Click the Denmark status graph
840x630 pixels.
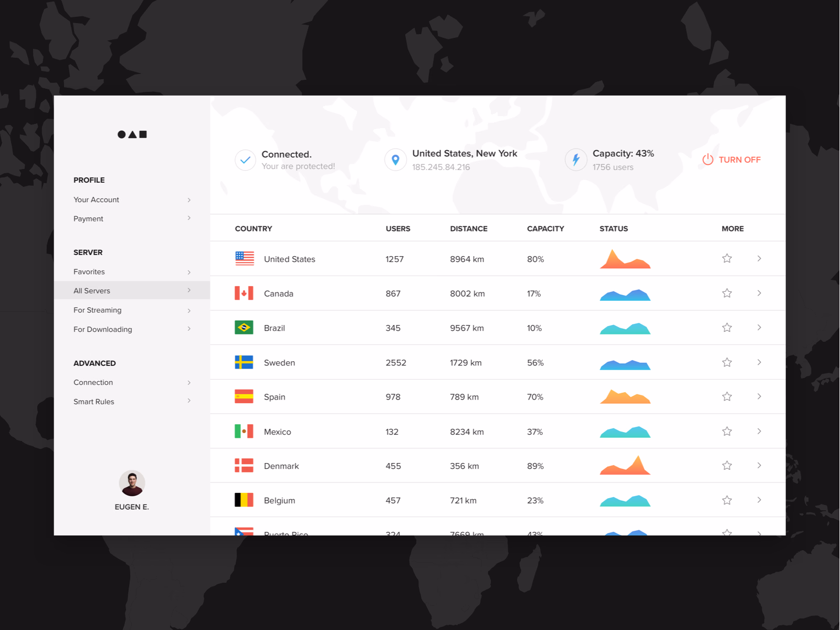(x=625, y=465)
